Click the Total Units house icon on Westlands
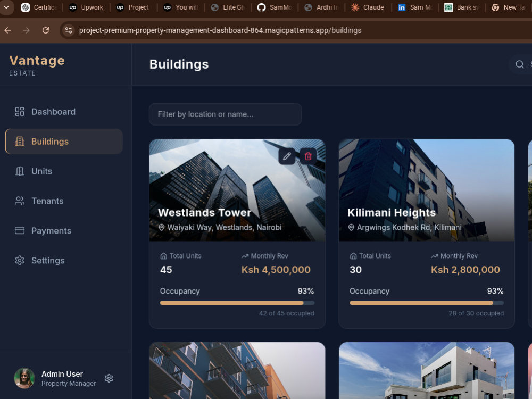The image size is (532, 399). [163, 256]
